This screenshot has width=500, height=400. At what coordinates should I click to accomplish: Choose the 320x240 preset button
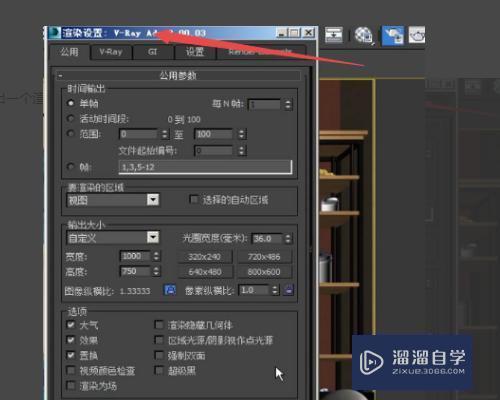tap(205, 257)
